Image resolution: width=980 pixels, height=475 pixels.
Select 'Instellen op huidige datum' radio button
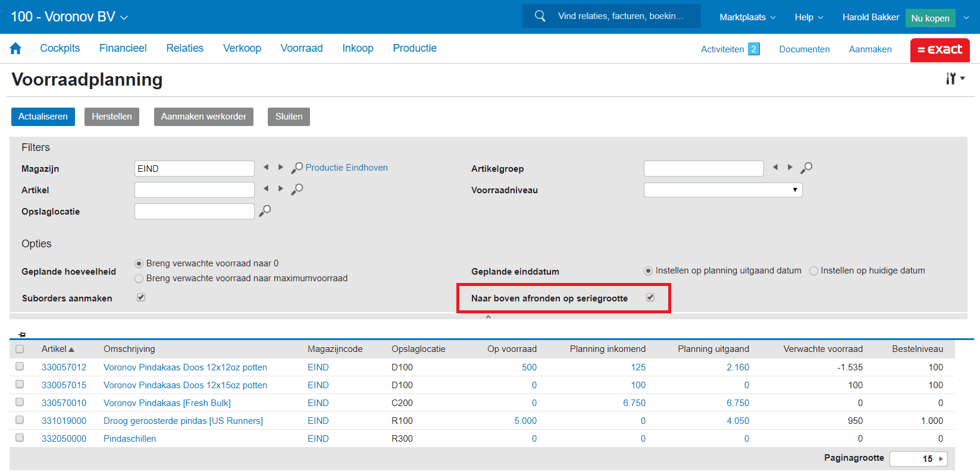point(813,271)
